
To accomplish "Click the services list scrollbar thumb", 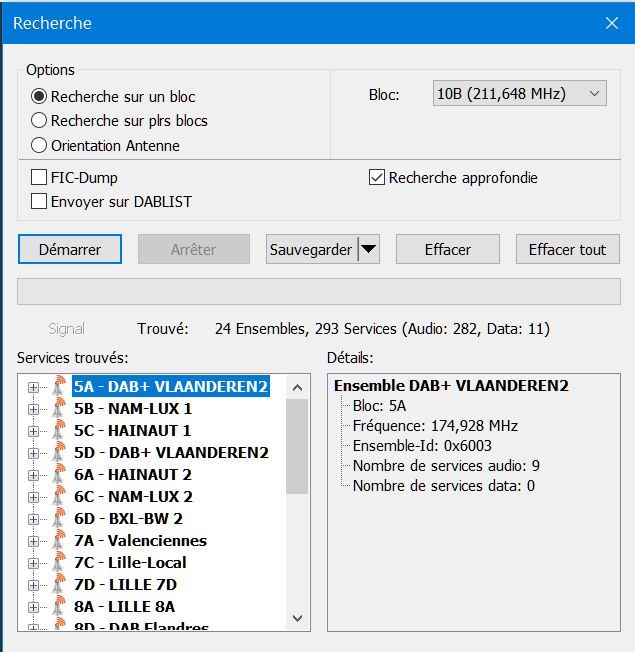I will [297, 447].
